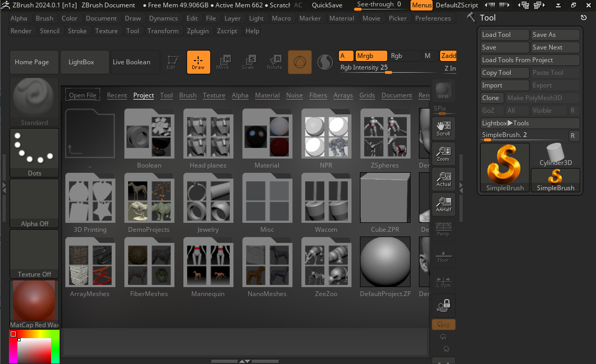Toggle the Zadd button
This screenshot has height=364, width=596.
(448, 56)
